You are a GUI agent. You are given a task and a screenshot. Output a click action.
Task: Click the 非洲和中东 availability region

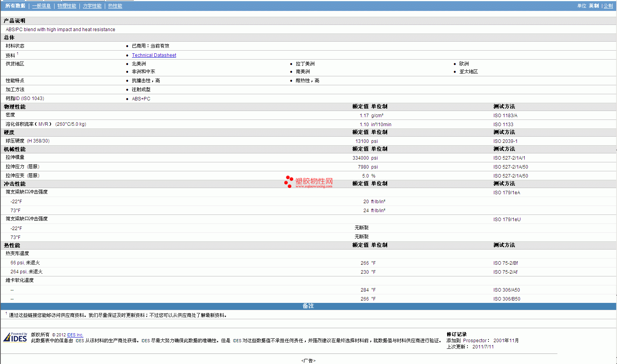tap(143, 72)
